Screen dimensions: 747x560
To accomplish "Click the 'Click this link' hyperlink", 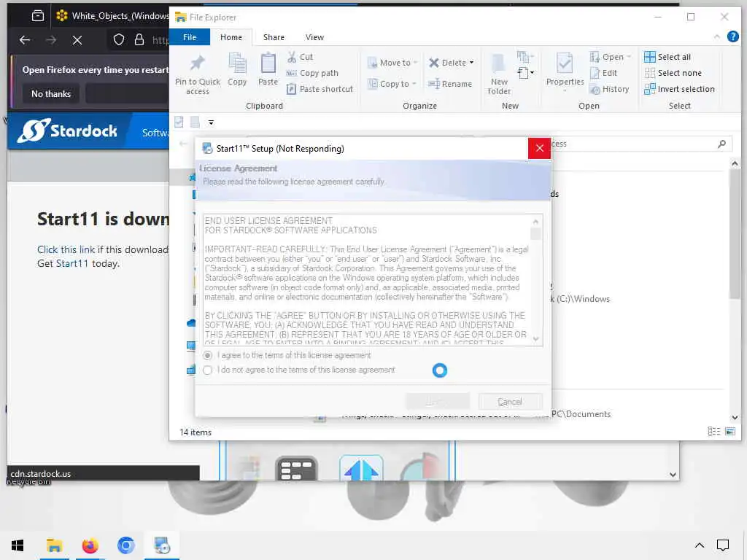I will tap(66, 249).
